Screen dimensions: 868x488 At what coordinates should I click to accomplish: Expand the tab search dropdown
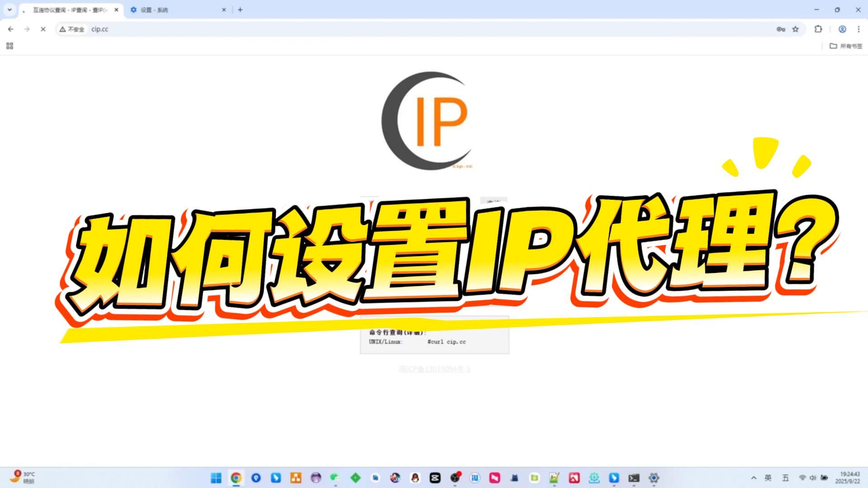tap(9, 9)
